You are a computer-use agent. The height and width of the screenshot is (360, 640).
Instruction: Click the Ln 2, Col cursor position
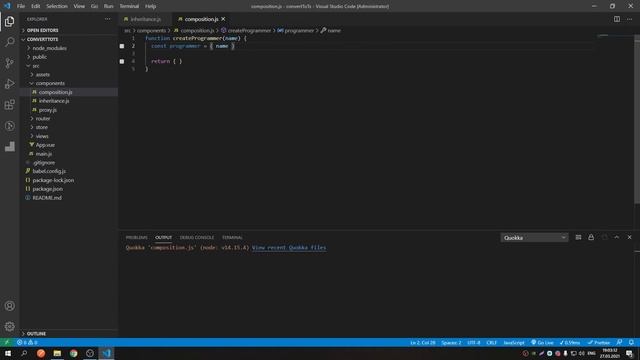click(423, 342)
